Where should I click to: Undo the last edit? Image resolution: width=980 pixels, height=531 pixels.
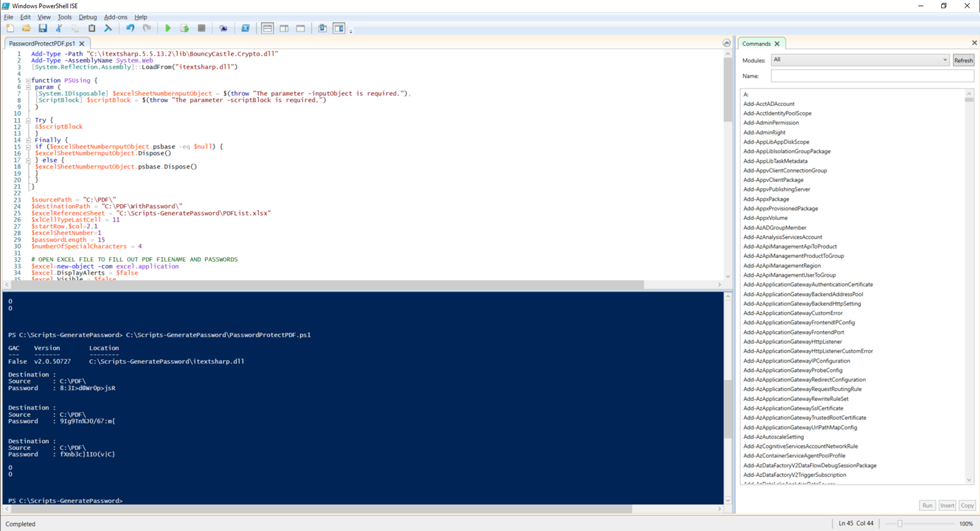point(130,28)
